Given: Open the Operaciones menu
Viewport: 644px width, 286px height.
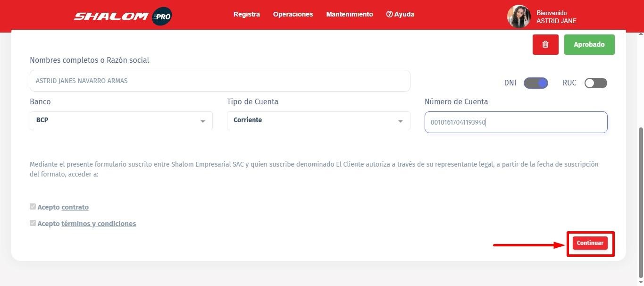Looking at the screenshot, I should 293,14.
